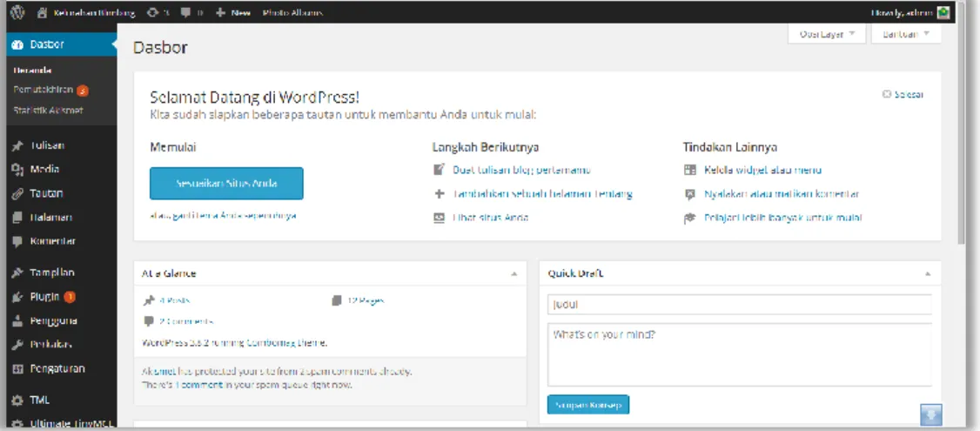
Task: Click the Plugin update count badge
Action: (70, 297)
